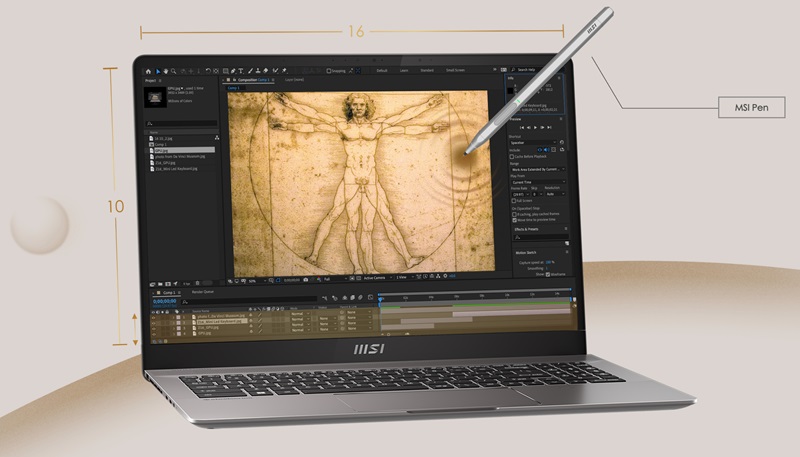The height and width of the screenshot is (457, 800).
Task: Open the viewer magnification 50% dropdown
Action: click(x=257, y=281)
